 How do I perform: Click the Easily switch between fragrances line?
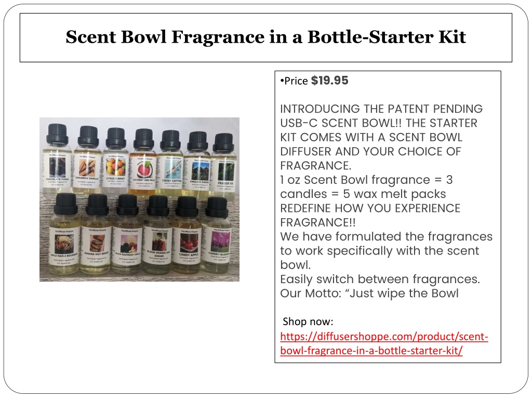380,279
